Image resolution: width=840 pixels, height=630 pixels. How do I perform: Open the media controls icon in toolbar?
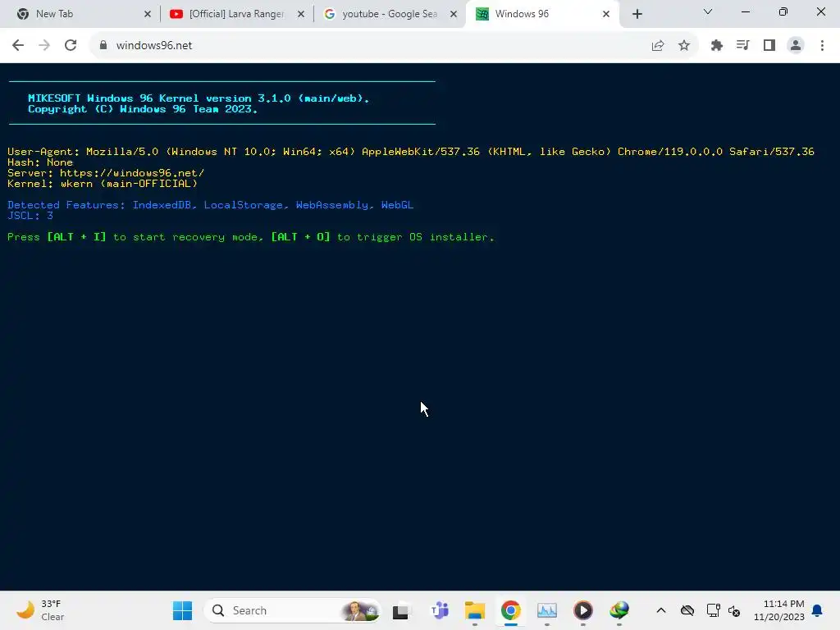point(743,46)
